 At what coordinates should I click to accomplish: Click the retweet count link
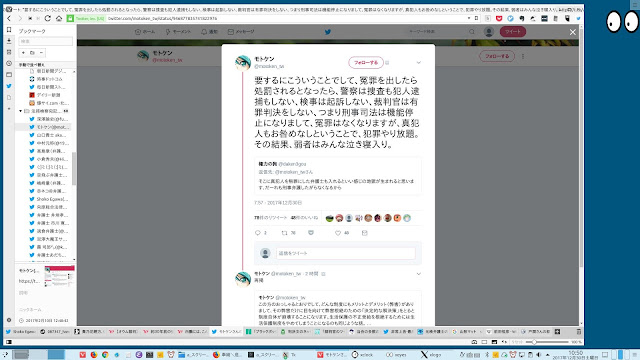coord(270,218)
